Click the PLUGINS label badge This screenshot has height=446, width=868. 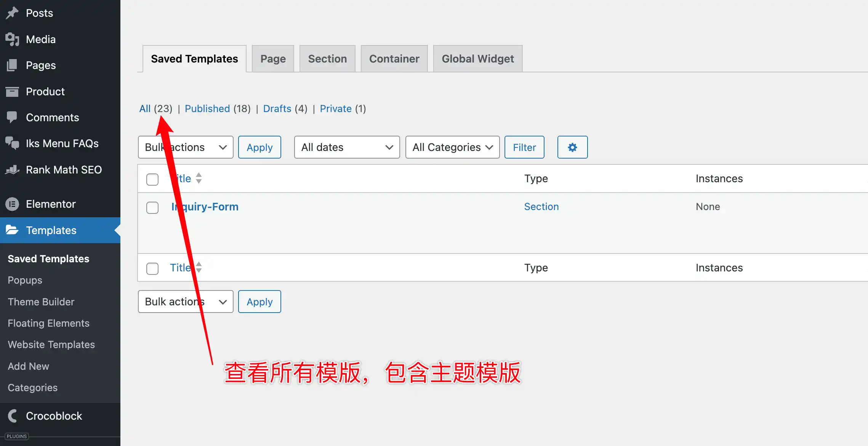[17, 436]
